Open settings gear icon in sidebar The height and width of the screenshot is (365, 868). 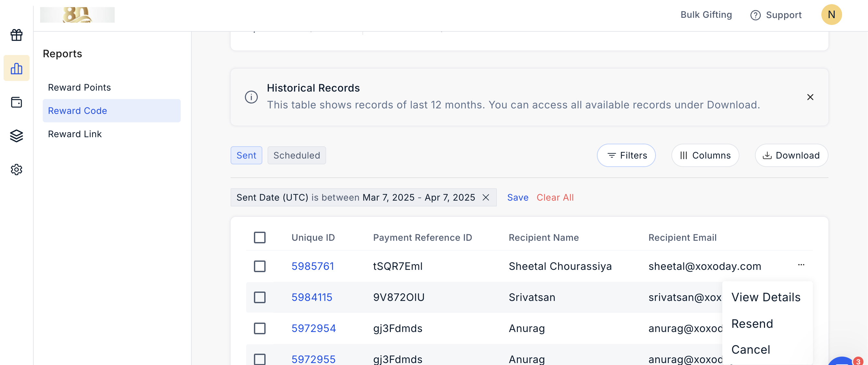(16, 169)
